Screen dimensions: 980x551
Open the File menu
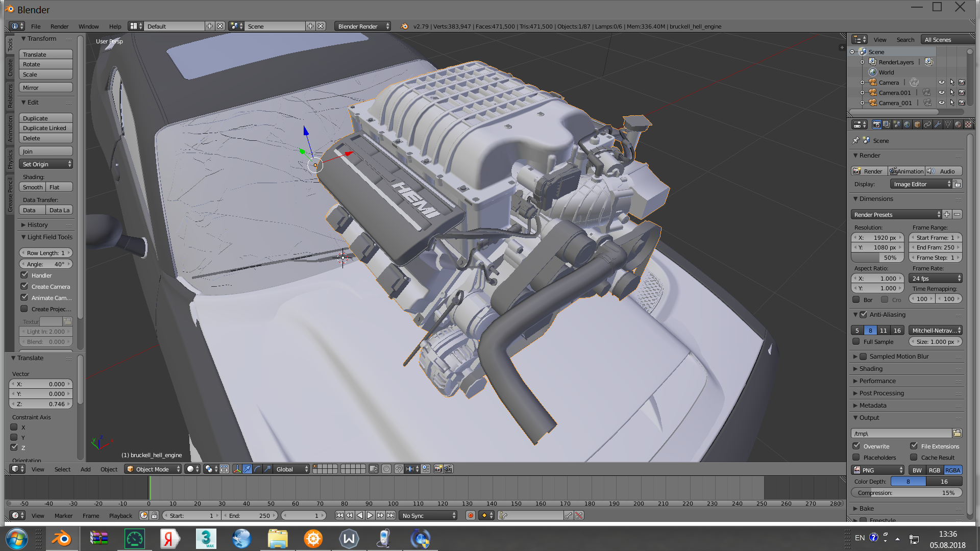pos(36,26)
